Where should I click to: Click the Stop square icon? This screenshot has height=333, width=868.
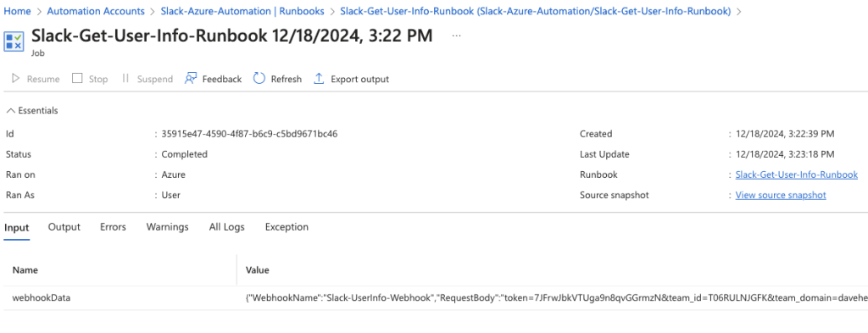tap(77, 79)
